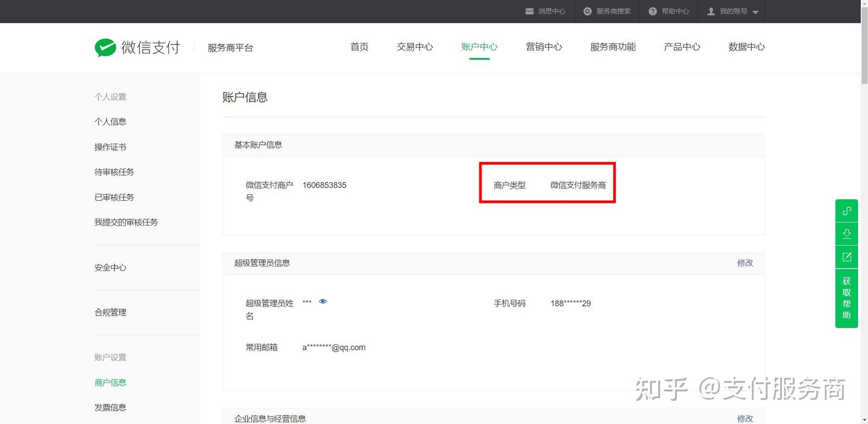Open the 营销中心 navigation tab
Viewport: 868px width, 424px height.
pos(544,47)
